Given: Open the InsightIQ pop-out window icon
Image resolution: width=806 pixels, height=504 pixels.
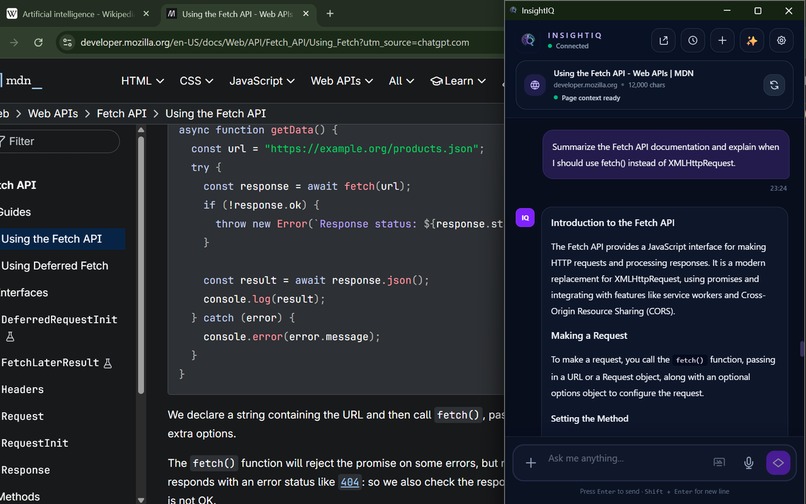Looking at the screenshot, I should click(x=663, y=41).
